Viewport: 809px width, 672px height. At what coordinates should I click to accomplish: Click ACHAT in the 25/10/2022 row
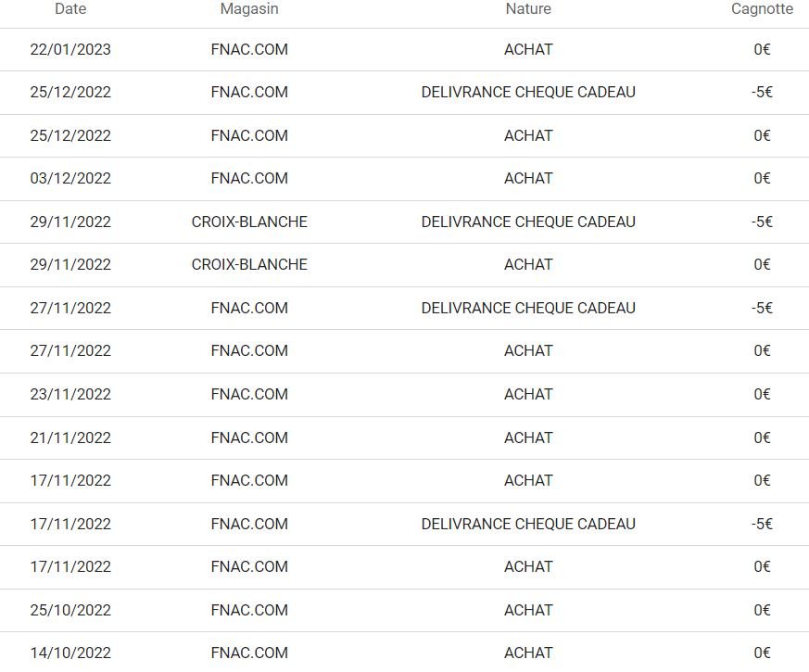click(528, 611)
